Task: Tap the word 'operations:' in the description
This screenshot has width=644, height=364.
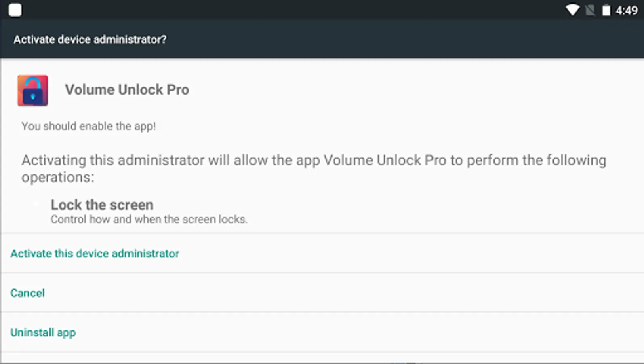Action: click(x=58, y=177)
